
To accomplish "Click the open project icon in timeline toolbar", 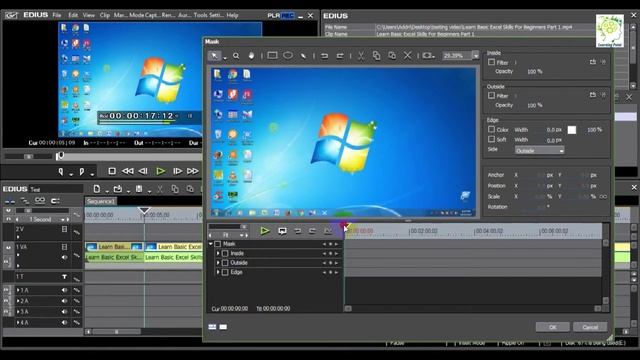I will [118, 189].
